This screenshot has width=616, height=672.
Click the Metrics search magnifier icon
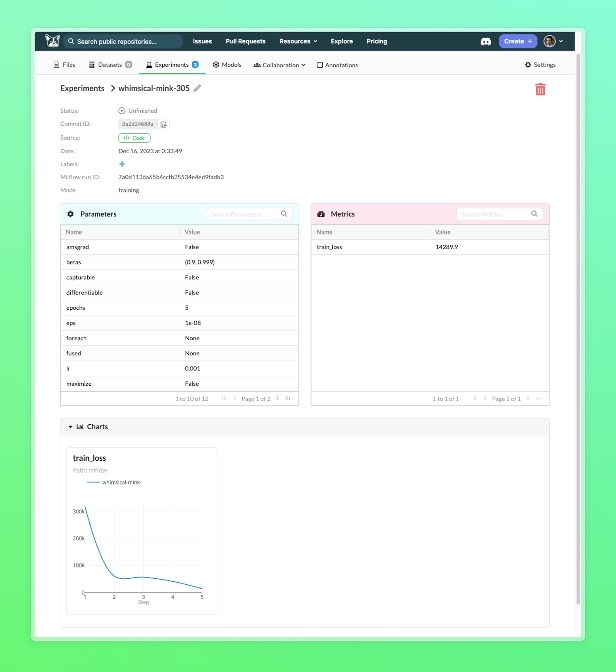[x=534, y=214]
